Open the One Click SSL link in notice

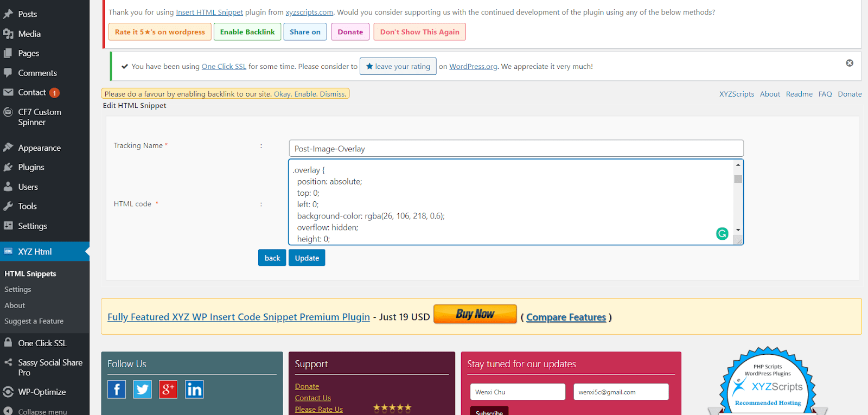(x=224, y=66)
